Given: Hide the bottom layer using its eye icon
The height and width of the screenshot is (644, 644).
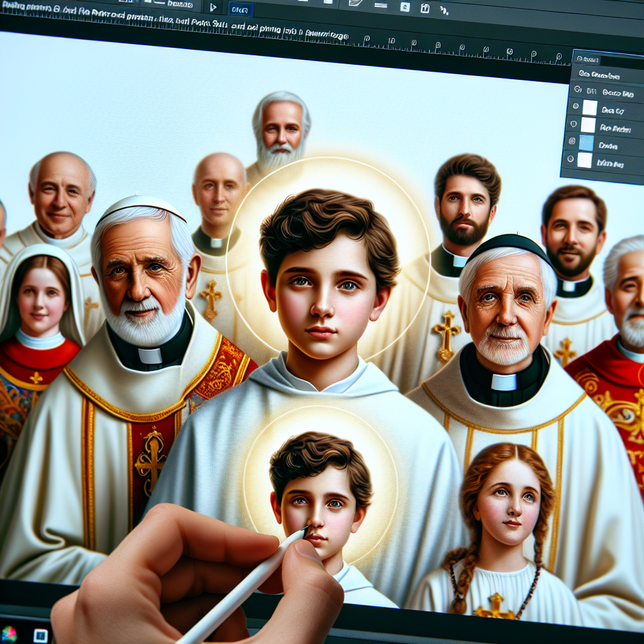Looking at the screenshot, I should [570, 159].
